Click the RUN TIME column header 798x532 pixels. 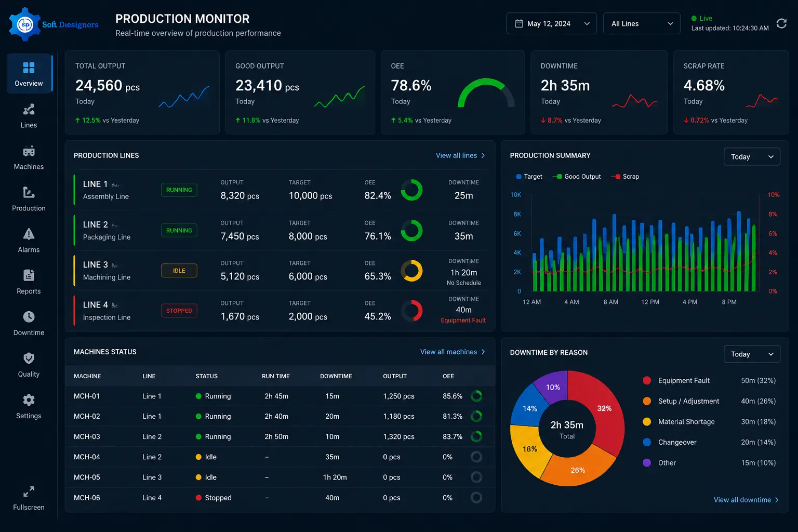coord(276,376)
